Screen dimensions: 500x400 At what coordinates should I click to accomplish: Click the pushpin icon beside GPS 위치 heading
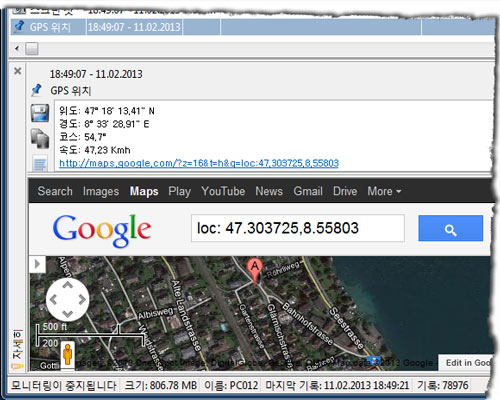click(x=36, y=90)
